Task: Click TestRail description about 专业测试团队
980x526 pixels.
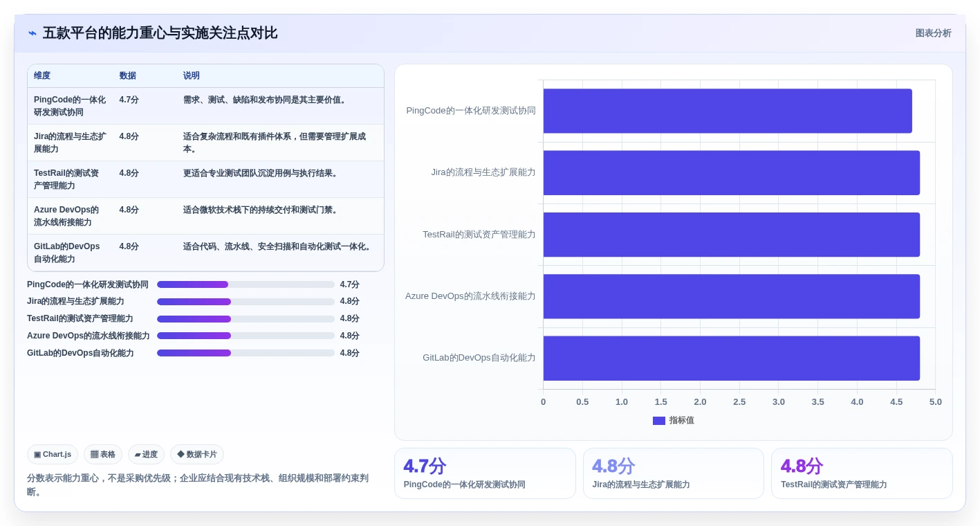Action: tap(262, 173)
